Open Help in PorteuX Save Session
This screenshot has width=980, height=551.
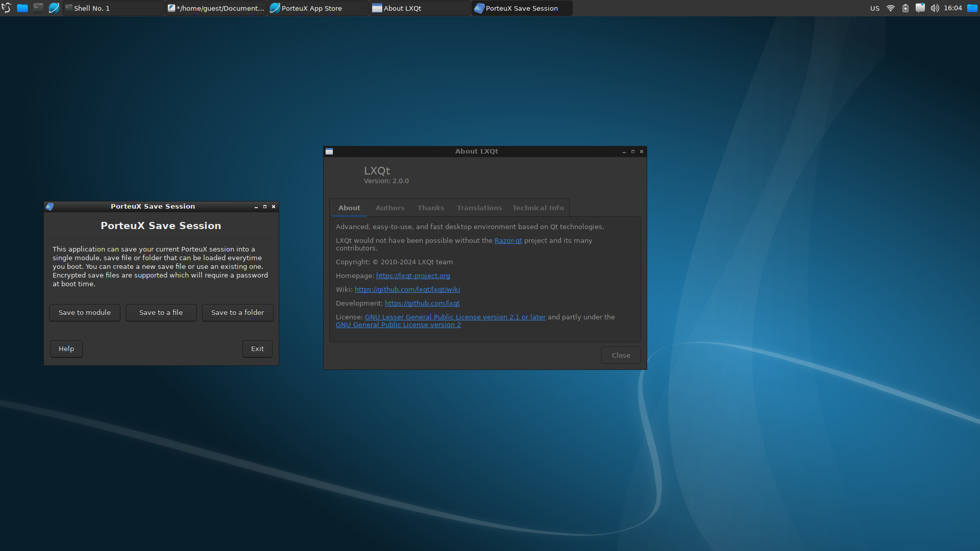point(66,349)
